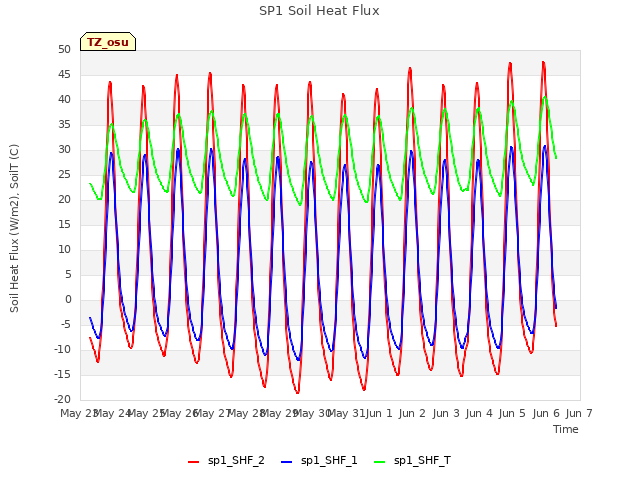Click the -20 y-axis tick label

click(x=62, y=399)
